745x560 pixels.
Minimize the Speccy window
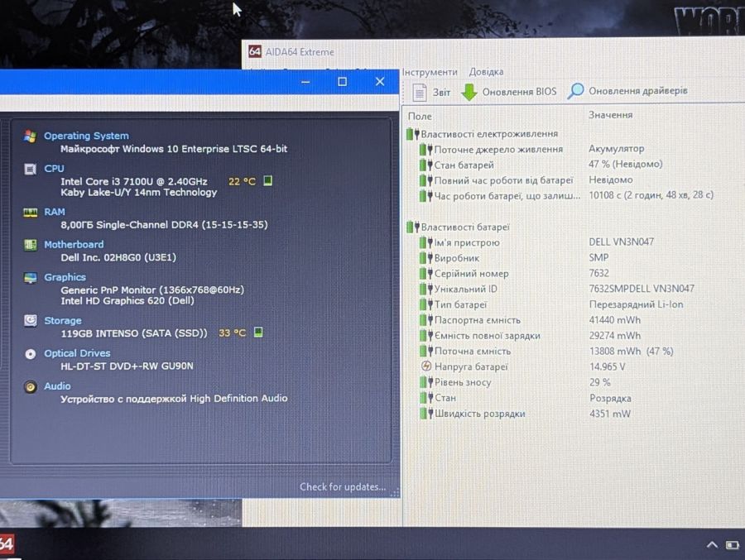pos(305,82)
